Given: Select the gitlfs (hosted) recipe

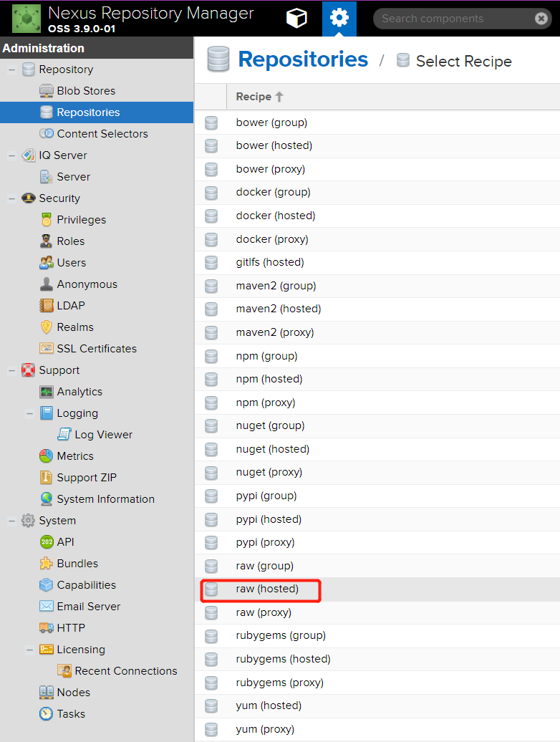Looking at the screenshot, I should [x=377, y=262].
